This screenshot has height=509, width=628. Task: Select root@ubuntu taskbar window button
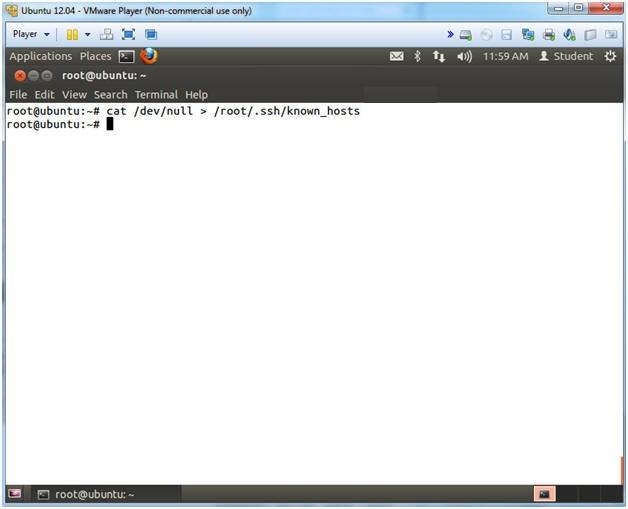coord(85,494)
